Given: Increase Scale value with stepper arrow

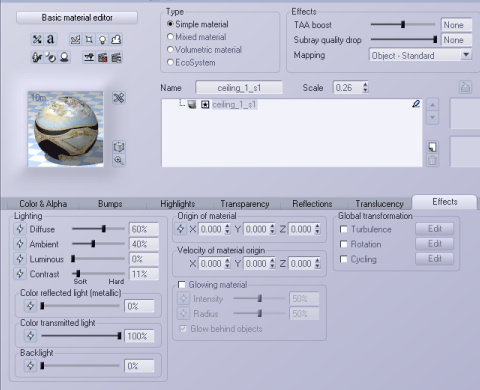Looking at the screenshot, I should (x=365, y=84).
